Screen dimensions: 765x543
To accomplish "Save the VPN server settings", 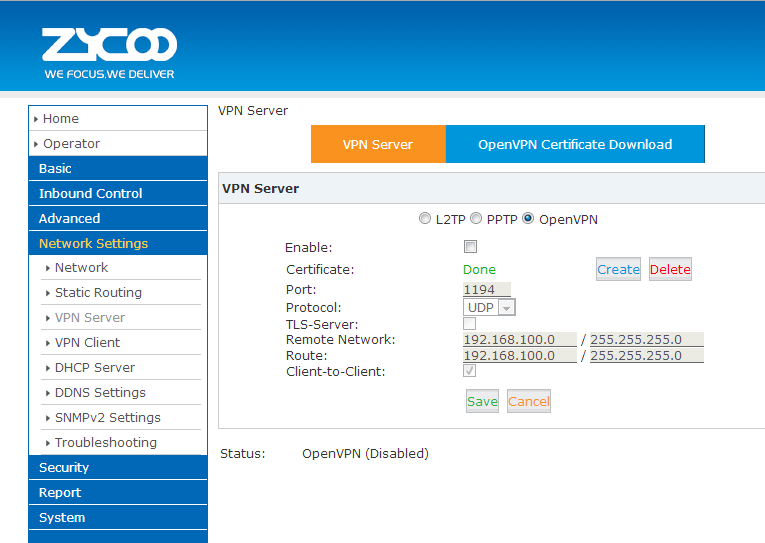I will 482,401.
